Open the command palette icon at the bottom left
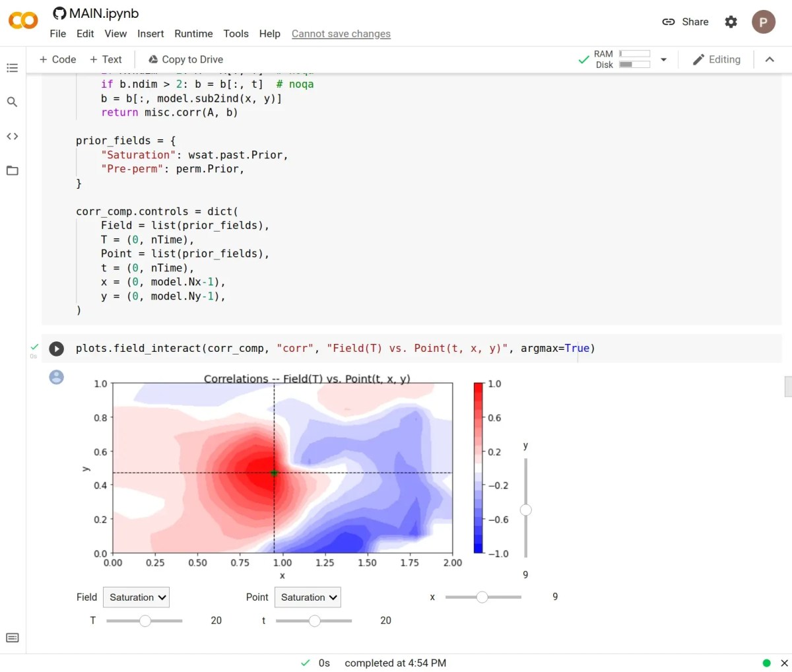 (x=12, y=638)
